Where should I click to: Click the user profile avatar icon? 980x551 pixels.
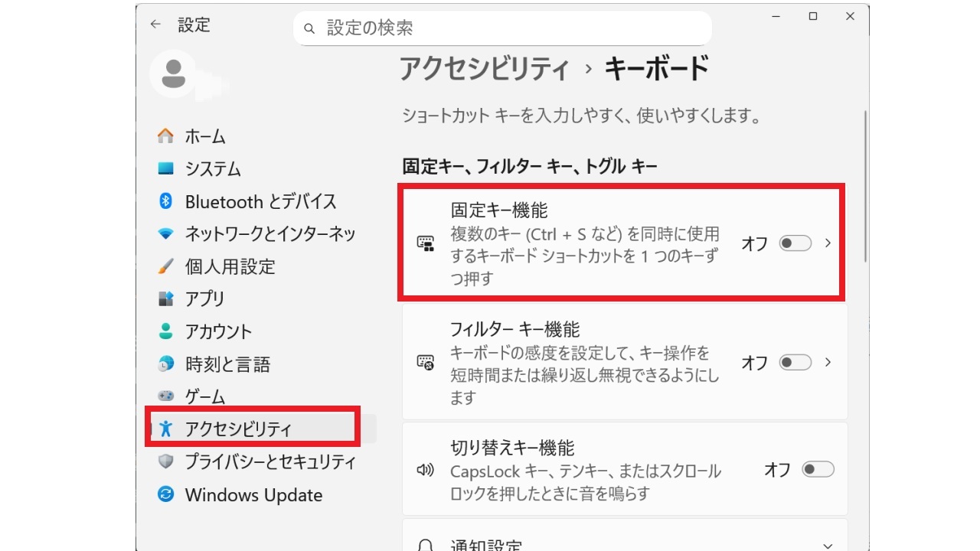[173, 73]
